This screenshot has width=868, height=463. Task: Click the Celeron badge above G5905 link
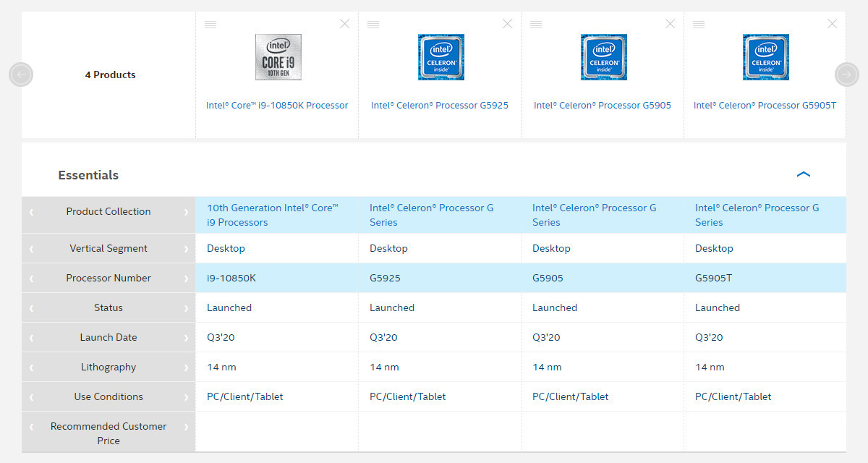604,57
